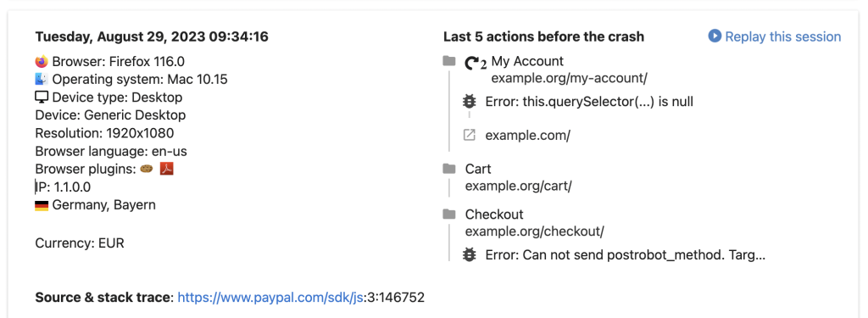The height and width of the screenshot is (318, 868).
Task: Click the desktop monitor device icon
Action: 42,98
